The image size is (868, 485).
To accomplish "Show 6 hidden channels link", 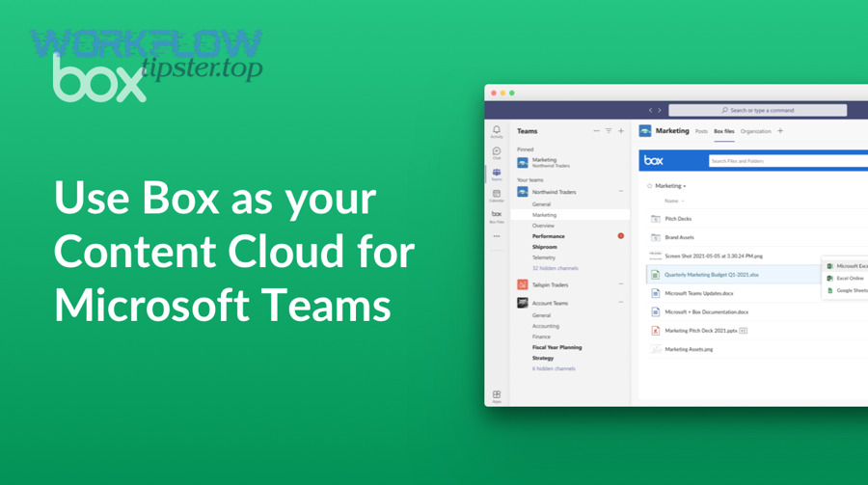I will coord(554,368).
